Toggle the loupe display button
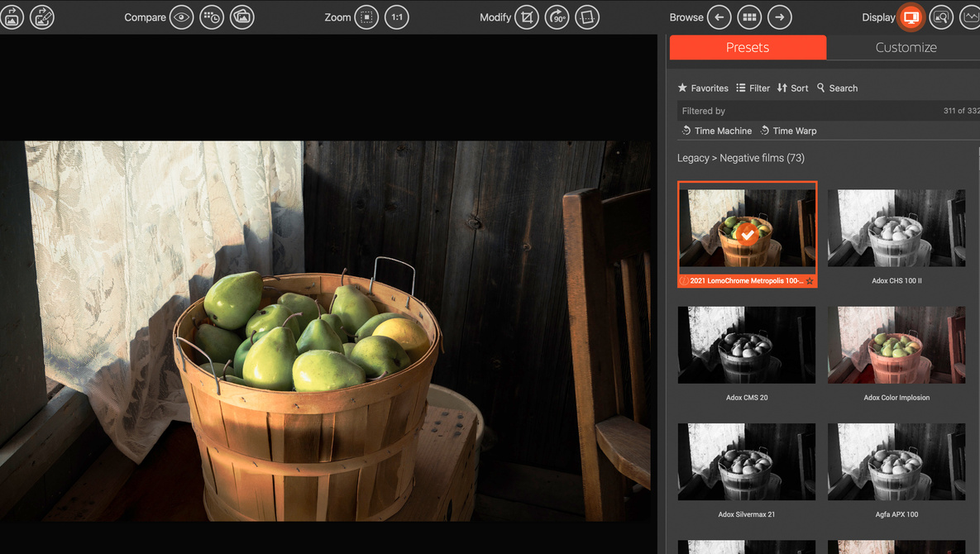 tap(941, 17)
